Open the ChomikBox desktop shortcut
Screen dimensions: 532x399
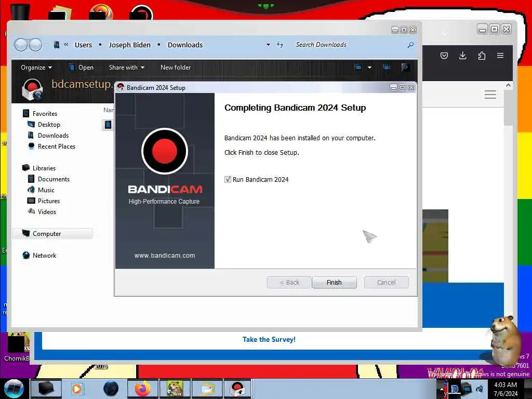[17, 347]
